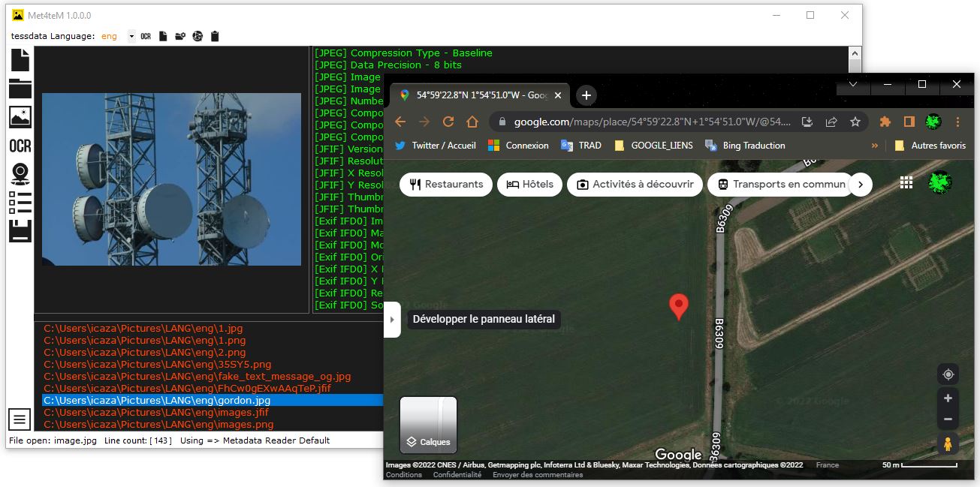Expand the Google Maps side panel
The height and width of the screenshot is (487, 980).
pos(392,320)
